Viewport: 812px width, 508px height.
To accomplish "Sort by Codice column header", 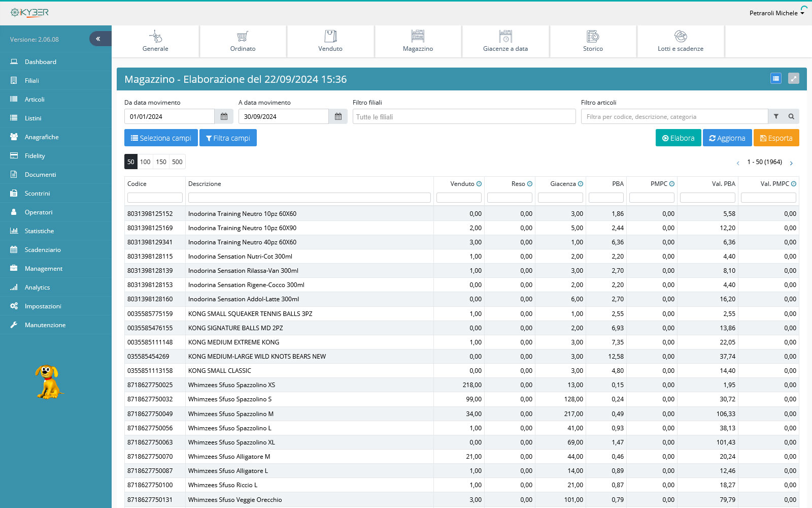I will (137, 184).
